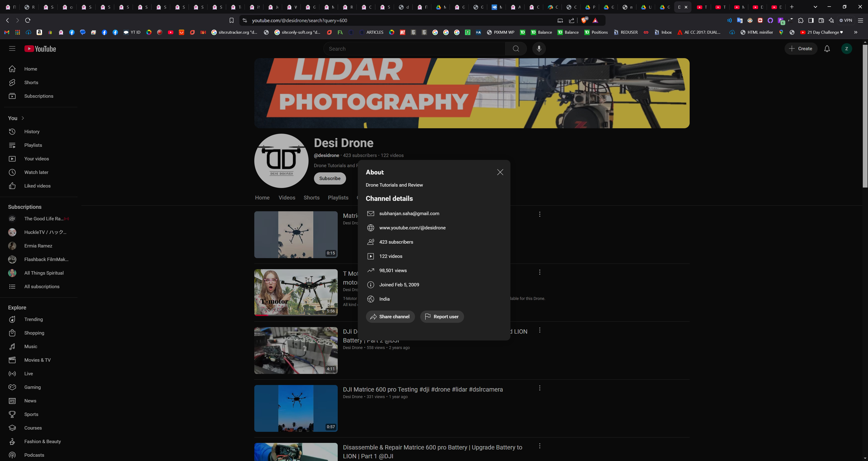Switch to the channel Playlists tab
The width and height of the screenshot is (868, 461).
click(338, 198)
